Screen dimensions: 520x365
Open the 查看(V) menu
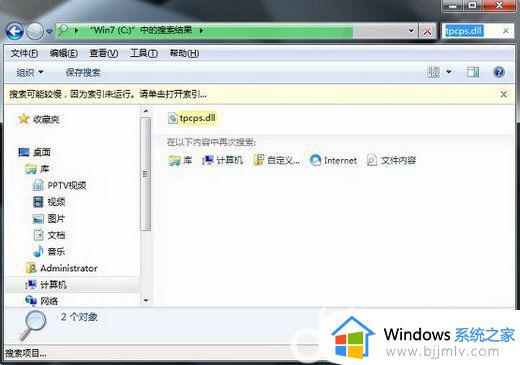coord(104,53)
